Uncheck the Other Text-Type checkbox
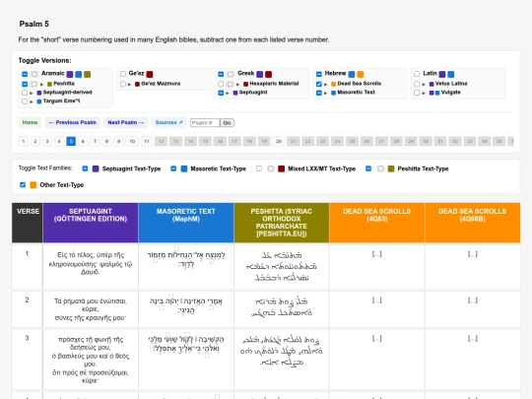Viewport: 532px width, 399px height. click(x=23, y=185)
